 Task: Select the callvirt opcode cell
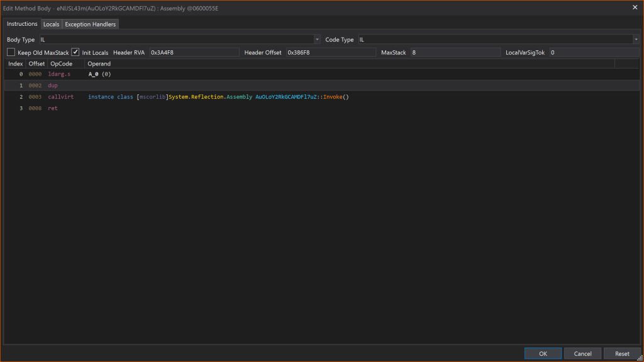coord(60,97)
